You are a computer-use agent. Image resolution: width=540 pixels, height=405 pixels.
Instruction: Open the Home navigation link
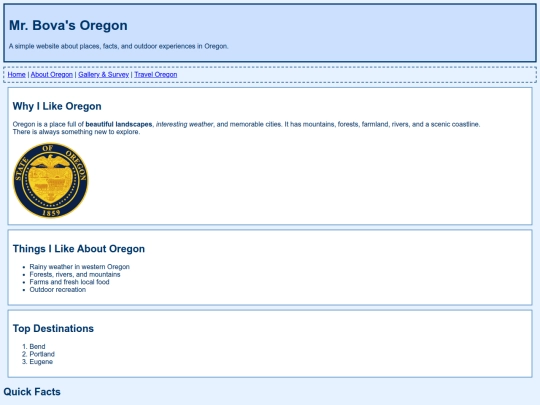pos(17,74)
